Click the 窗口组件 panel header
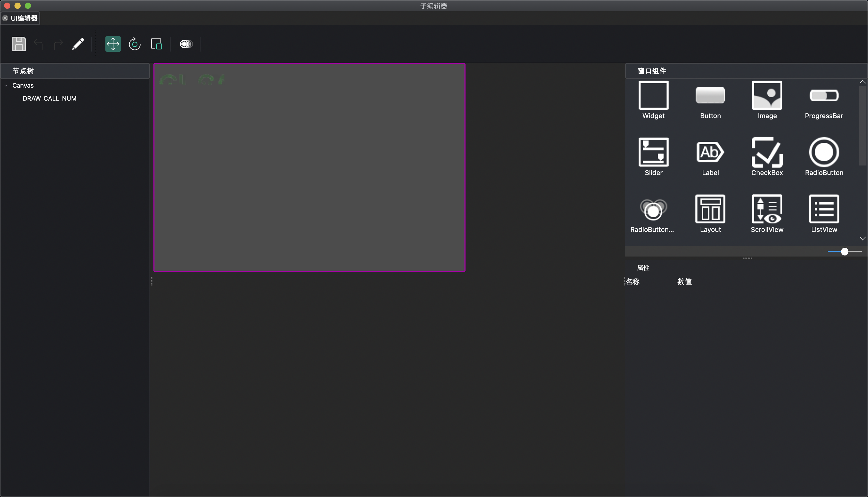The height and width of the screenshot is (497, 868). (x=746, y=71)
